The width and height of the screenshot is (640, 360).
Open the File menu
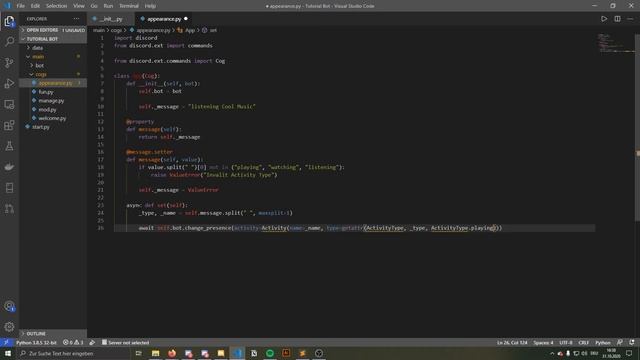click(x=20, y=6)
